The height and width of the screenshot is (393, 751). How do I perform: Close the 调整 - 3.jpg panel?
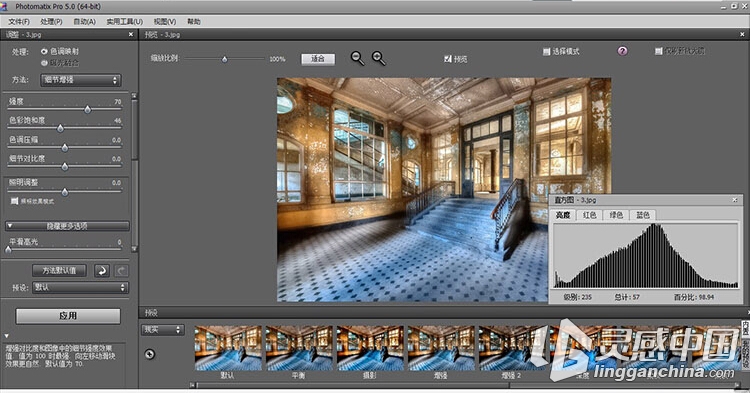131,34
